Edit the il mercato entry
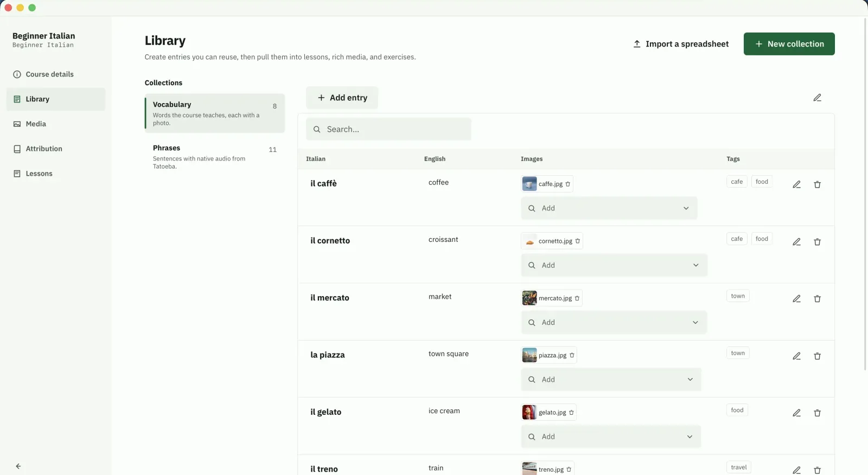Screen dimensions: 868x475 (796, 299)
